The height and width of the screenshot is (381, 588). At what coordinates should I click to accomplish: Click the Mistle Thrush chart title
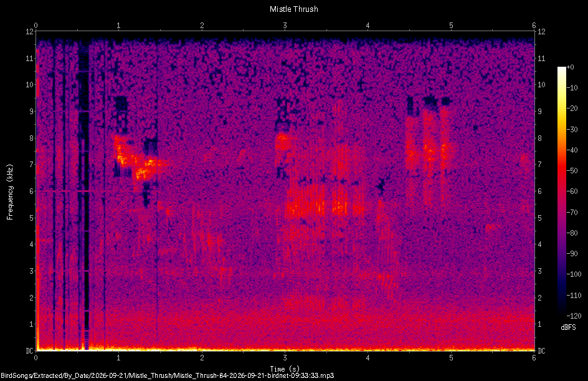coord(293,9)
